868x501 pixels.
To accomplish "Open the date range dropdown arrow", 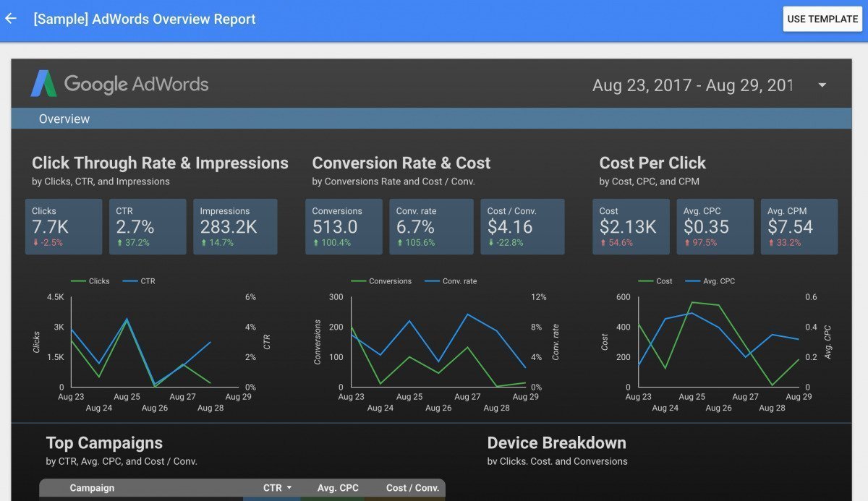I will [822, 85].
